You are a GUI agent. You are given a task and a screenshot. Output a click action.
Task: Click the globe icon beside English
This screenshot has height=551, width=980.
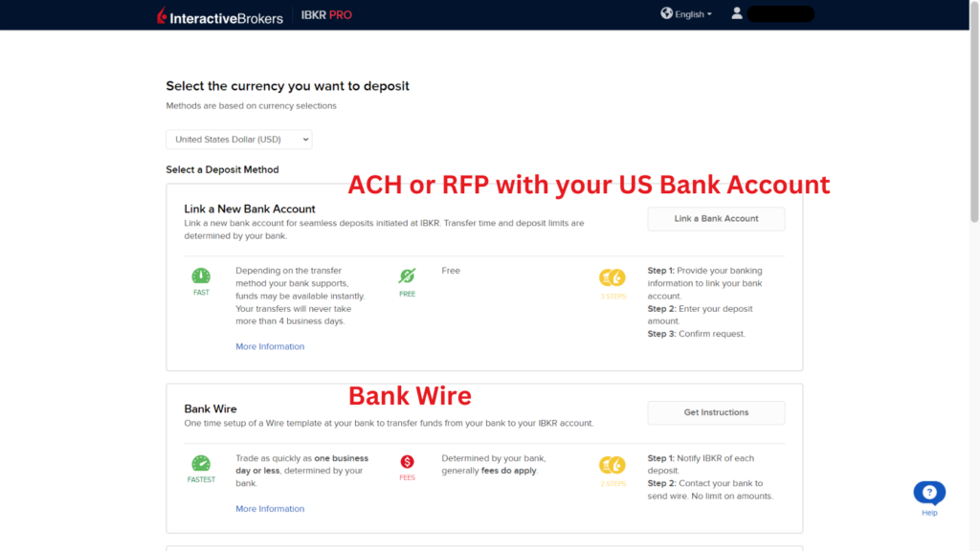point(666,13)
